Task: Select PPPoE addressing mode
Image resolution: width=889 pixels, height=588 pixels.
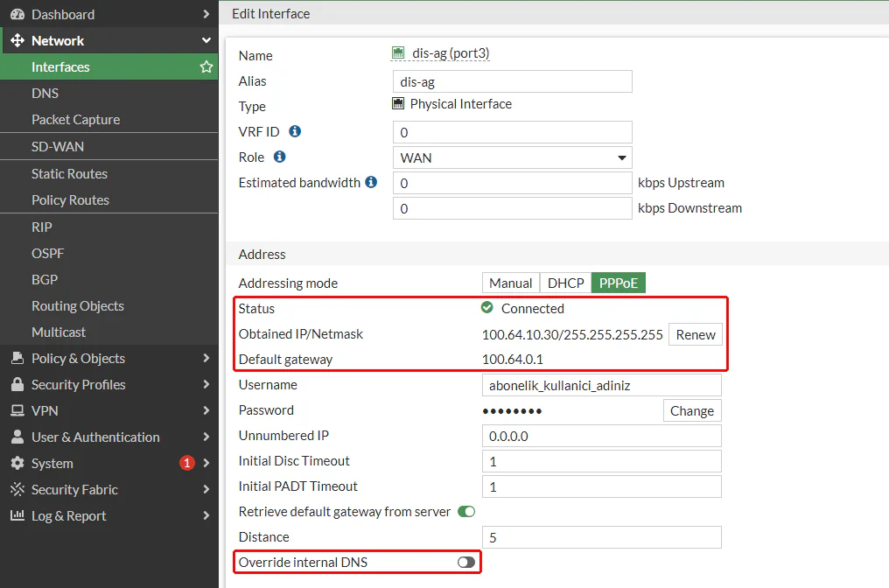Action: 619,283
